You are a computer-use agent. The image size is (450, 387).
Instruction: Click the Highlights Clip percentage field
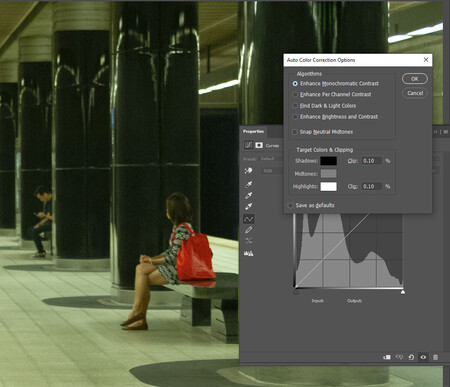372,186
